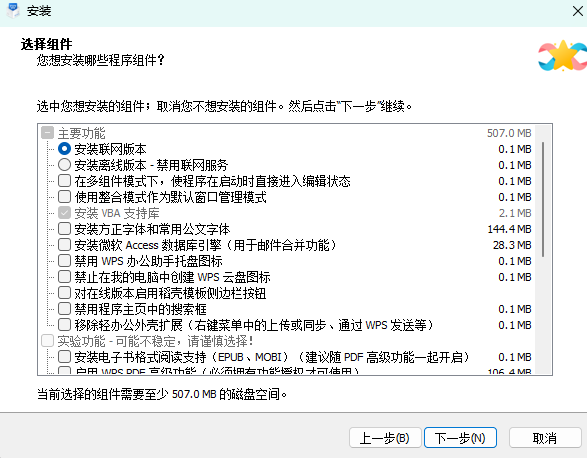Screen dimensions: 587x458
Task: Click the 您想安装哪些程序组件? subtitle
Action: coord(101,60)
